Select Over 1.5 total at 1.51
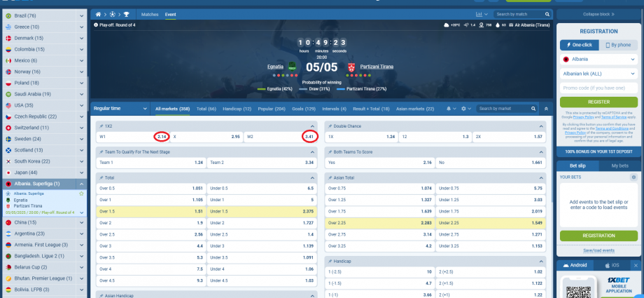Screen dimensions: 644x298 click(151, 211)
